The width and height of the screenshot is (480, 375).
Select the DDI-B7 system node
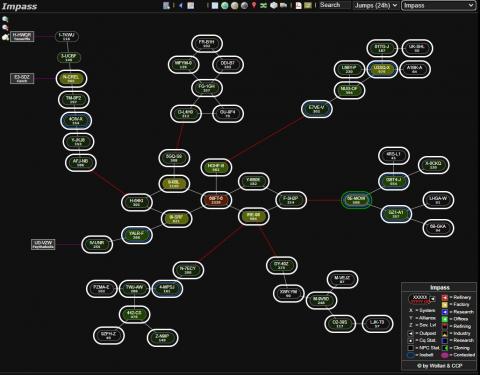pos(228,65)
